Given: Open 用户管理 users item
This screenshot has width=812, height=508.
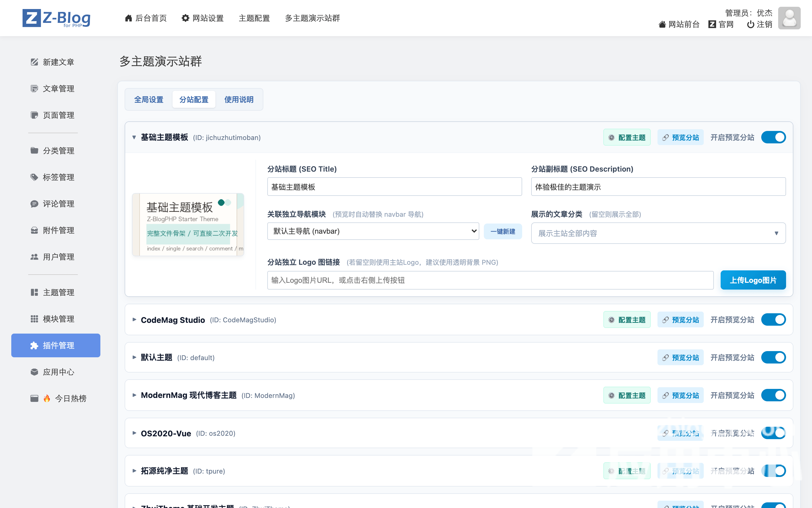Looking at the screenshot, I should point(56,257).
